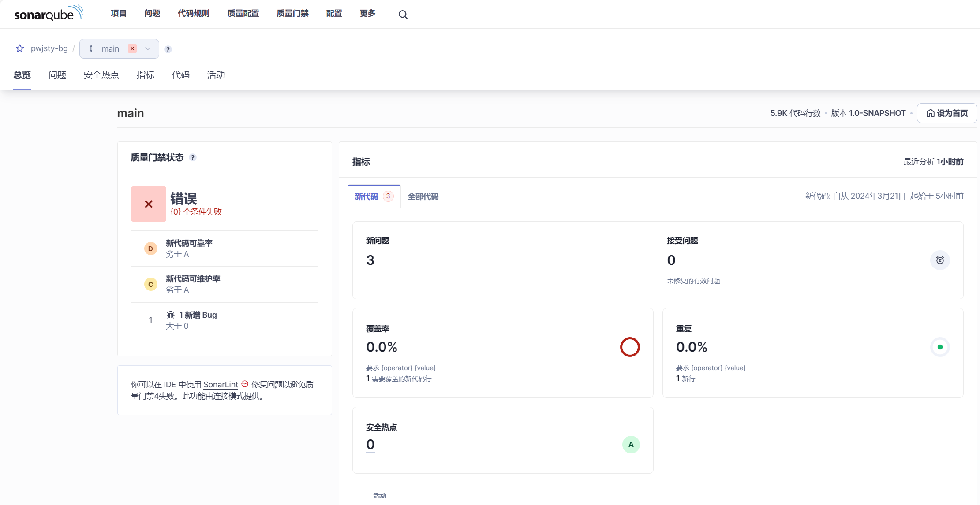
Task: Click the green duplication indicator dot
Action: 940,347
